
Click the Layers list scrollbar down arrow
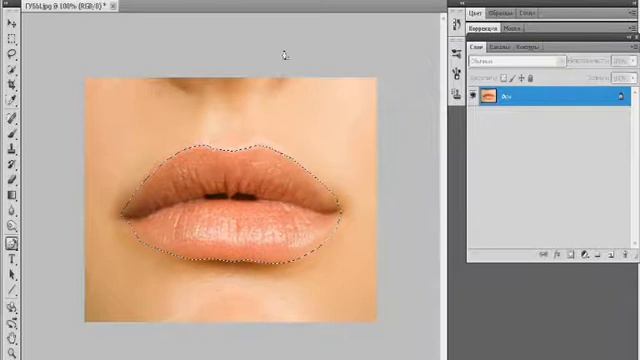point(634,244)
